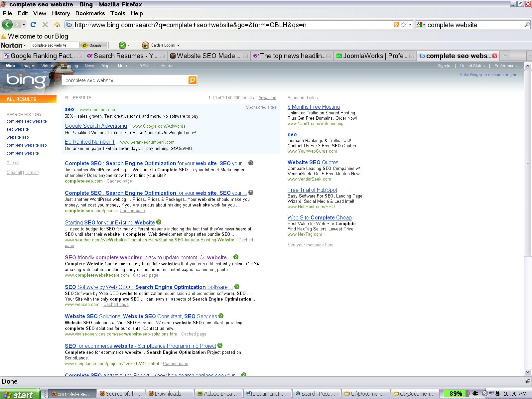Open Bing Preferences
The height and width of the screenshot is (399, 532).
click(x=505, y=66)
